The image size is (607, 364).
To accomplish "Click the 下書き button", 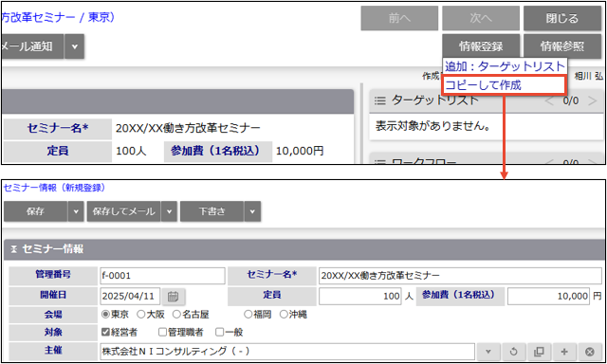I will pos(212,211).
